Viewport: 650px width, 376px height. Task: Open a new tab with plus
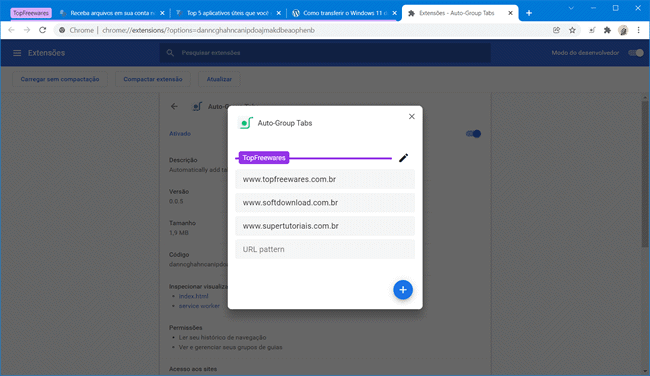click(x=529, y=13)
